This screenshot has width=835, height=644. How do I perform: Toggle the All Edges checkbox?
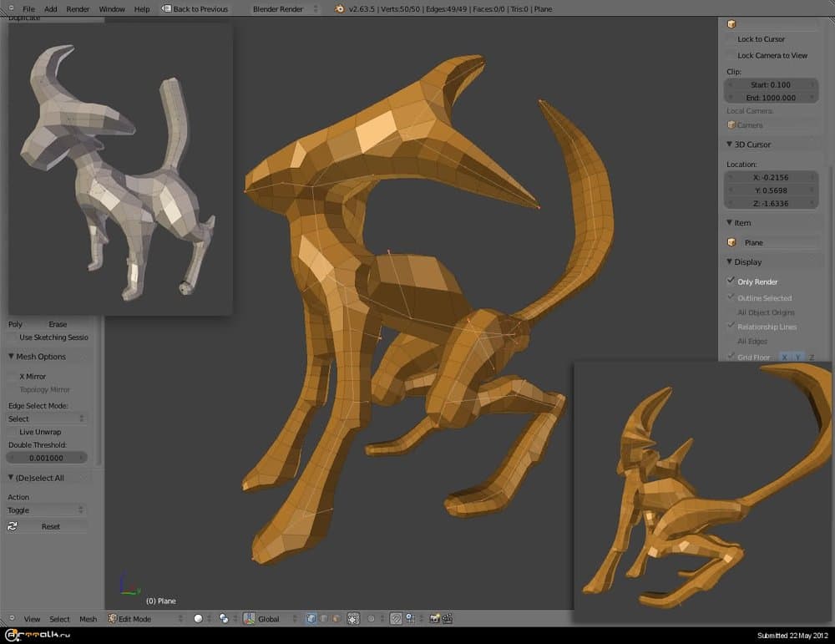pos(731,341)
